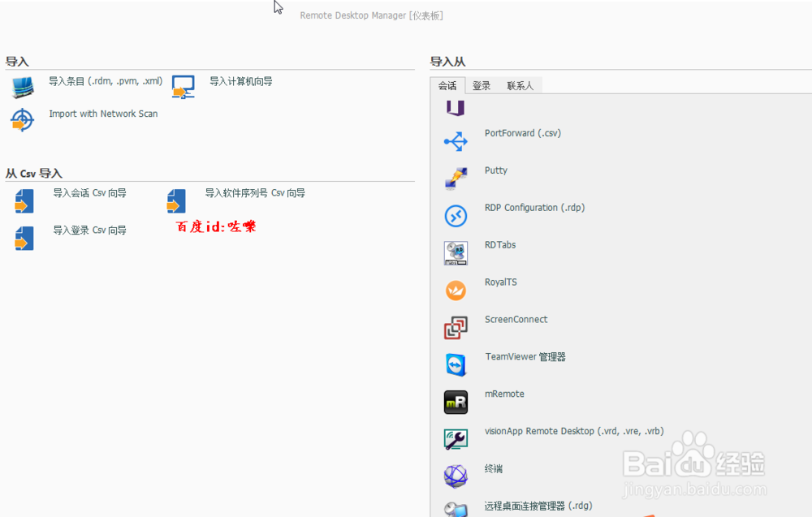Click the RDTabs icon
The height and width of the screenshot is (517, 812).
pos(456,253)
